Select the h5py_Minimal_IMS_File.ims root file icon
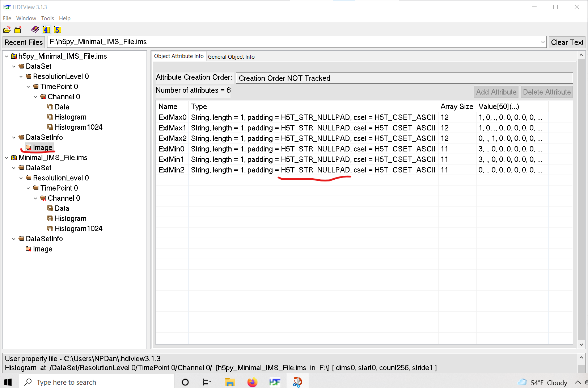Screen dimensions: 588x388 coord(14,56)
